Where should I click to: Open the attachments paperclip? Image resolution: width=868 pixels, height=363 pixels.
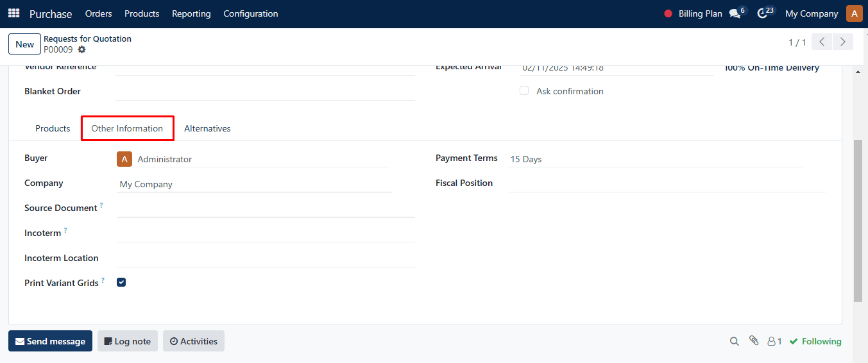[x=754, y=341]
